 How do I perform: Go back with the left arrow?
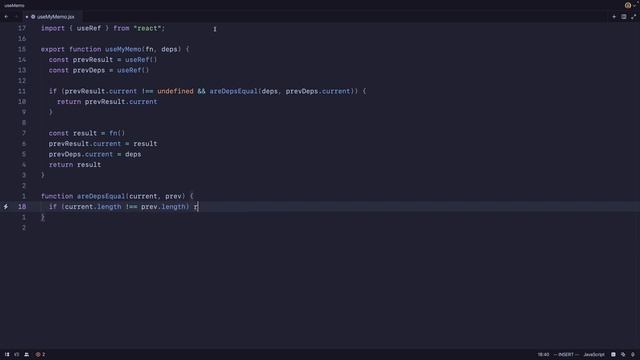pyautogui.click(x=6, y=17)
